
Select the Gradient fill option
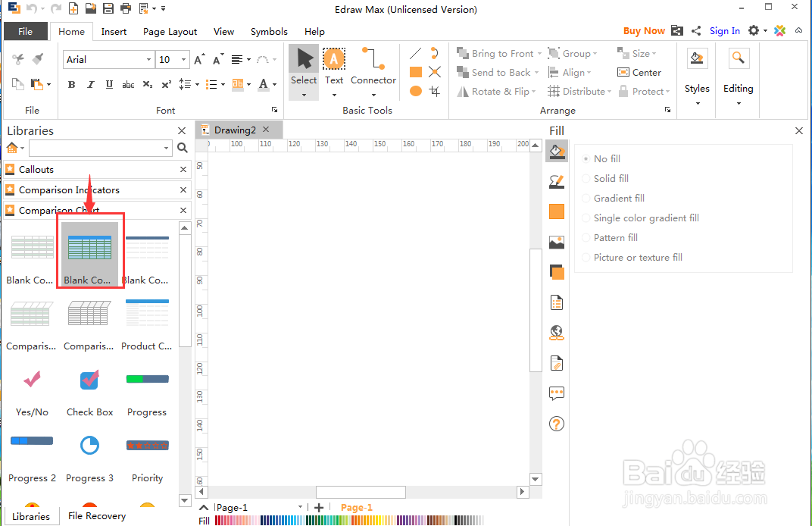point(613,198)
